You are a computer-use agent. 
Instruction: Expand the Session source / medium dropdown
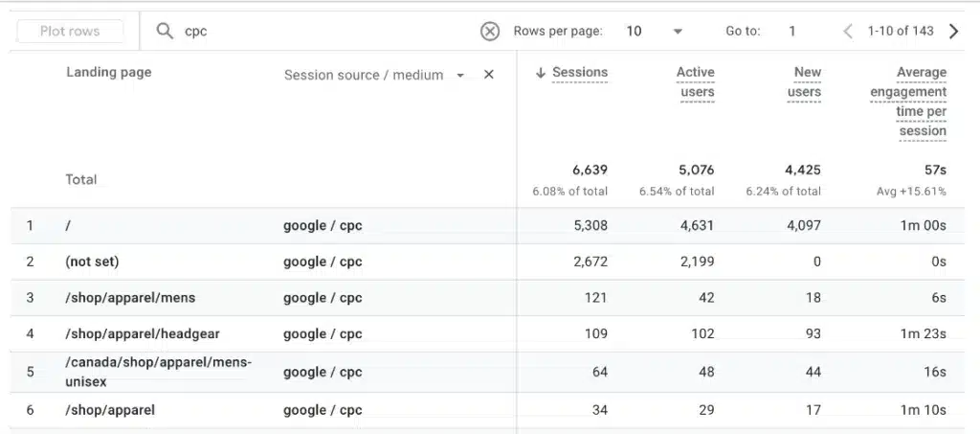[x=460, y=75]
